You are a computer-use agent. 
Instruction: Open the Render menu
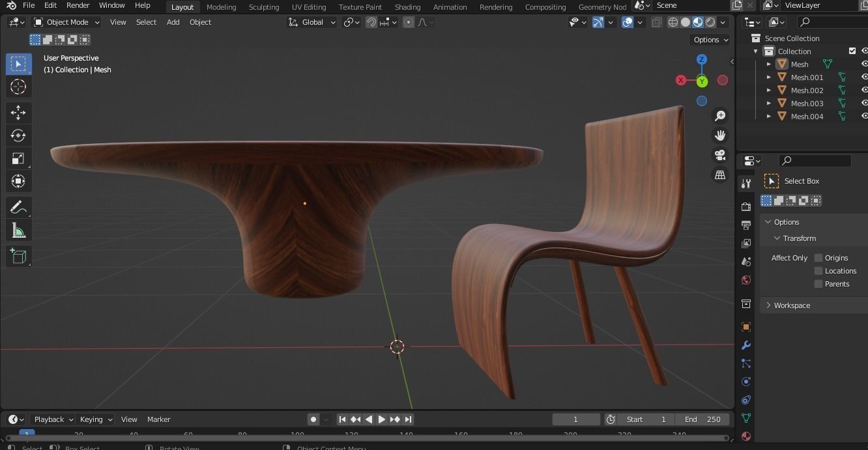point(78,5)
